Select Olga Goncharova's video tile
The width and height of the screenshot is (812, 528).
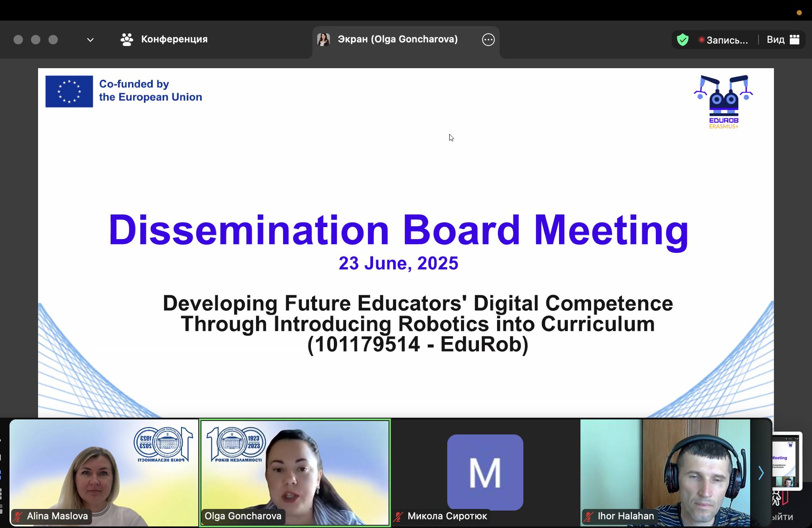pyautogui.click(x=295, y=472)
